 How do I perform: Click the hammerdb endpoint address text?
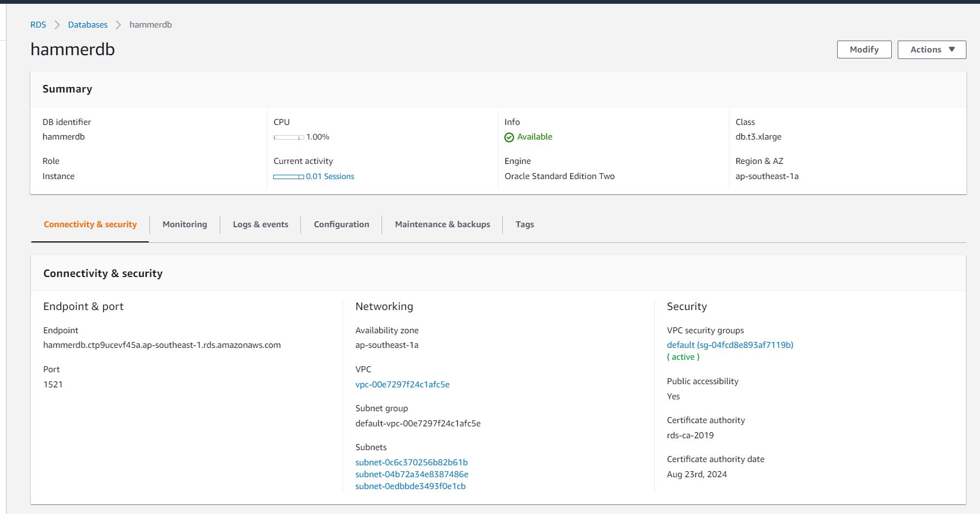pyautogui.click(x=162, y=345)
